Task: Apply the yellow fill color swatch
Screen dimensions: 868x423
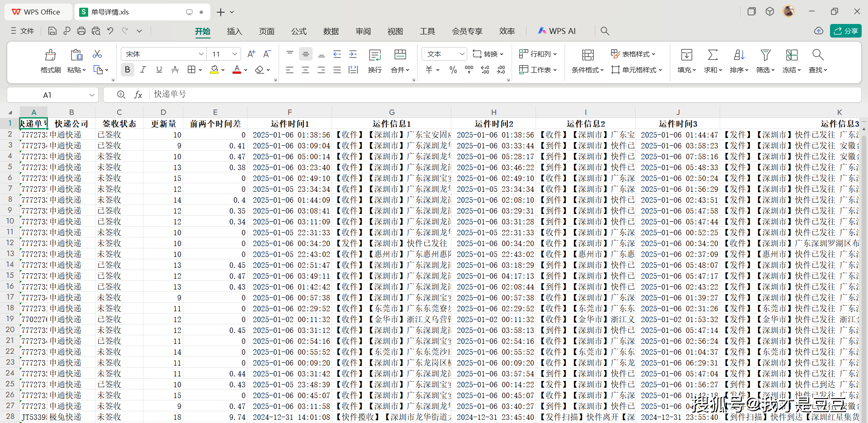Action: (x=214, y=70)
